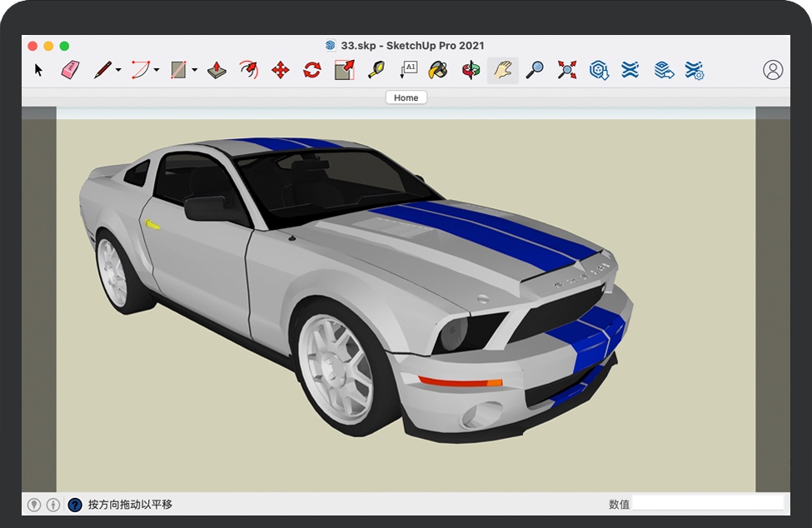Expand the Arc tool dropdown arrow

157,71
